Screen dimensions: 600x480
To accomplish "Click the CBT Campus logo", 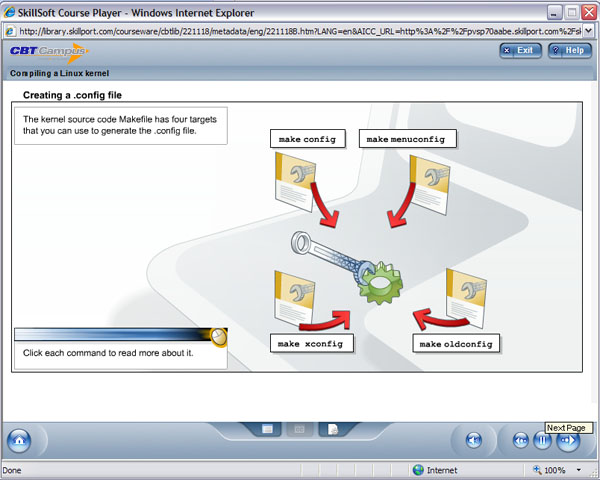I will (x=47, y=51).
